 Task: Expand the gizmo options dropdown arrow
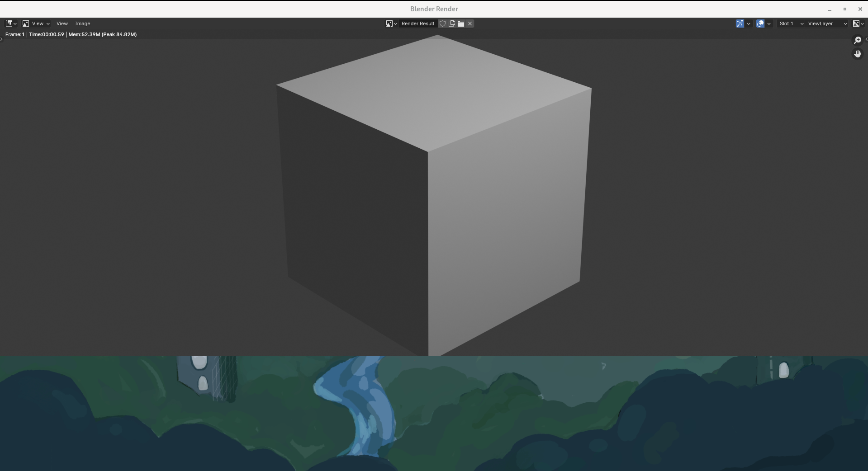pos(749,24)
